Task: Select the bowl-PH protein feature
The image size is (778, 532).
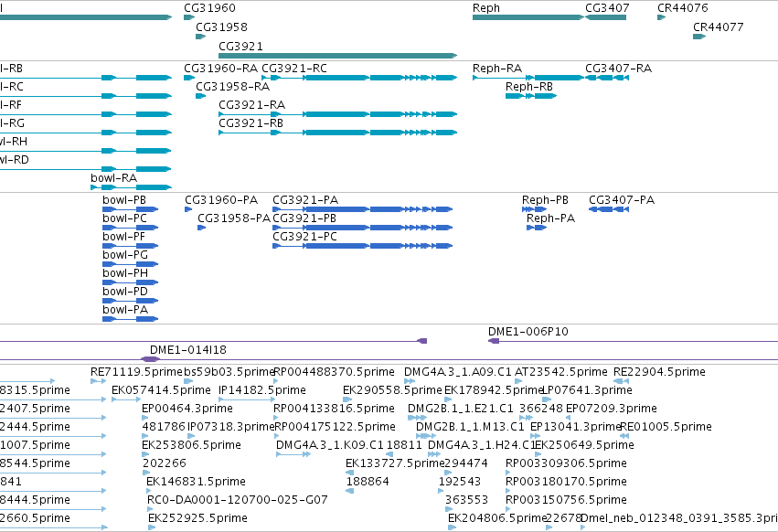Action: point(131,282)
